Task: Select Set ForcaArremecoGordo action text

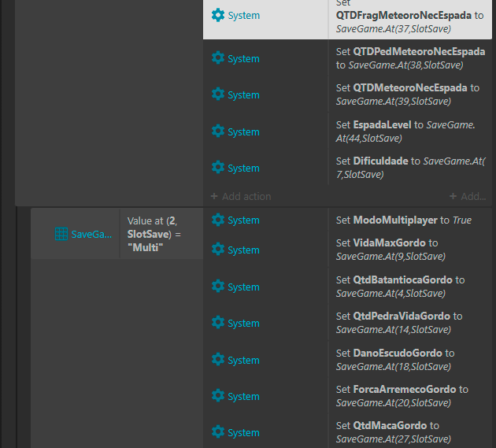Action: pyautogui.click(x=402, y=396)
